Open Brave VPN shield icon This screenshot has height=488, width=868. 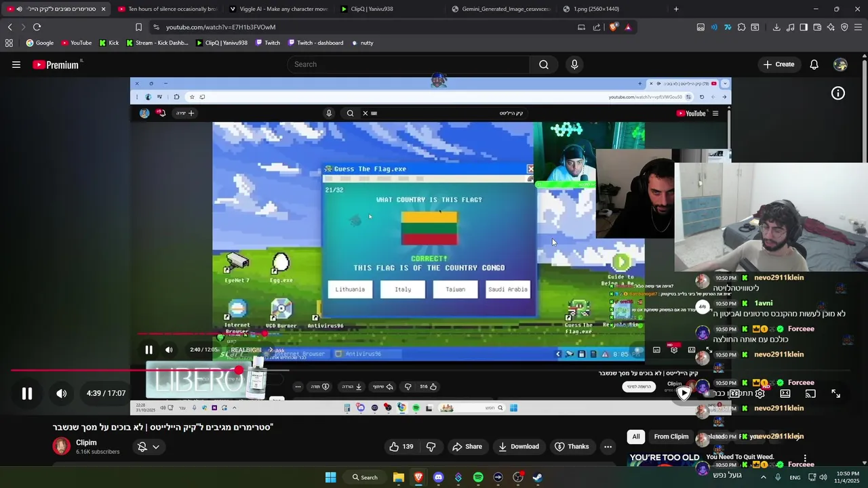844,27
